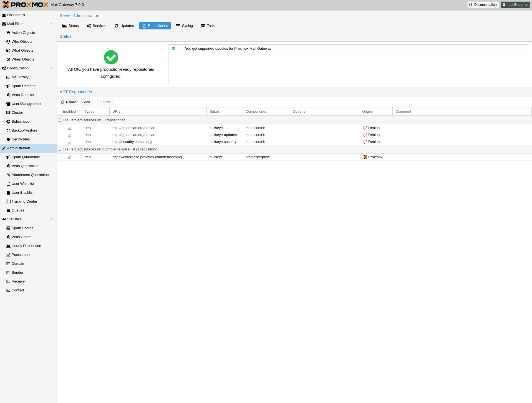Click the Tracking Center map icon
Image resolution: width=532 pixels, height=403 pixels.
click(x=8, y=201)
